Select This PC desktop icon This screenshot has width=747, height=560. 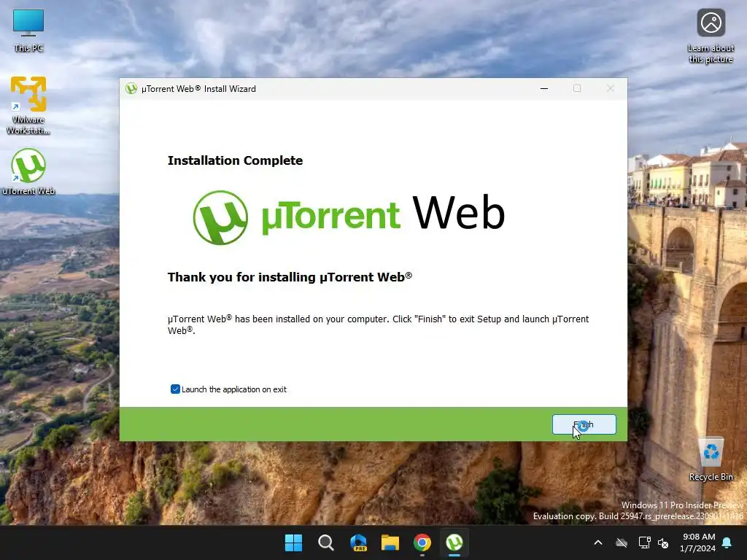click(28, 31)
